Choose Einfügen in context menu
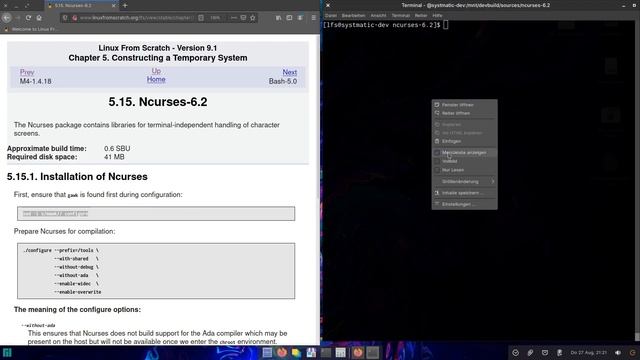The image size is (640, 360). click(x=464, y=141)
